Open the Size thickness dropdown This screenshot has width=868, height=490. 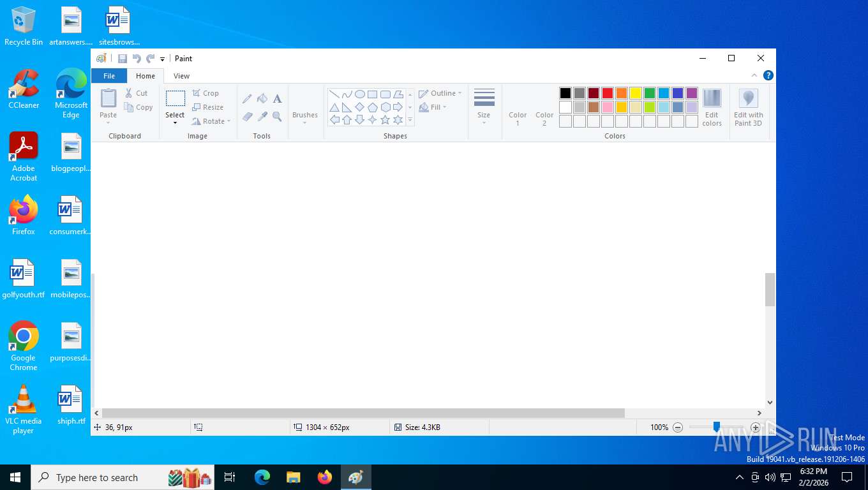tap(484, 107)
